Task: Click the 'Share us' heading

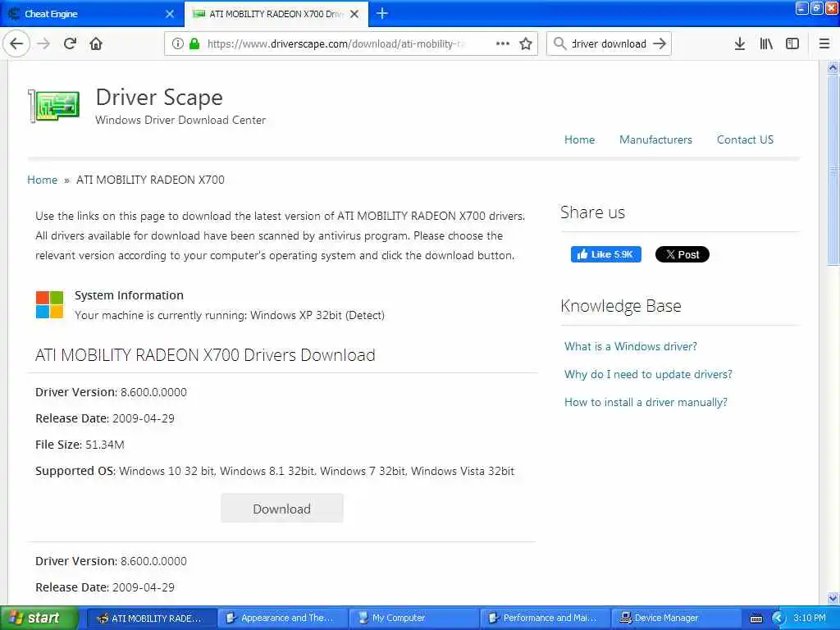Action: point(592,212)
